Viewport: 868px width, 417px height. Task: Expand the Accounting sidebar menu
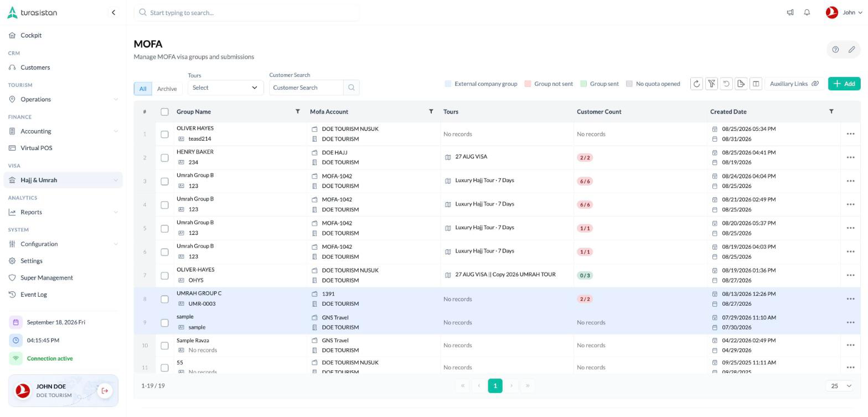[63, 131]
